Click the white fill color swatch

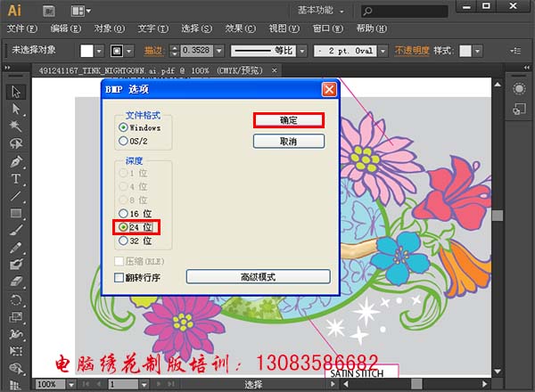pyautogui.click(x=88, y=51)
